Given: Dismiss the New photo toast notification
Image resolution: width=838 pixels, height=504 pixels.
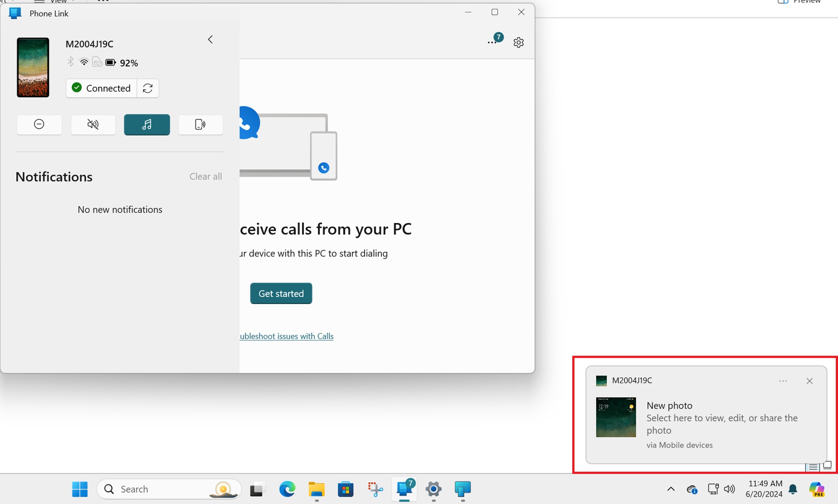Looking at the screenshot, I should 810,381.
